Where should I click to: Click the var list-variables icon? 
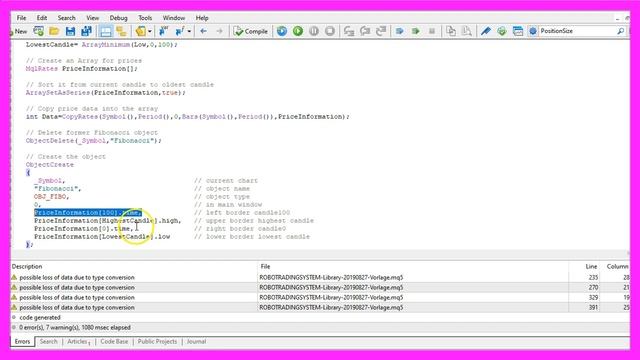pyautogui.click(x=164, y=31)
